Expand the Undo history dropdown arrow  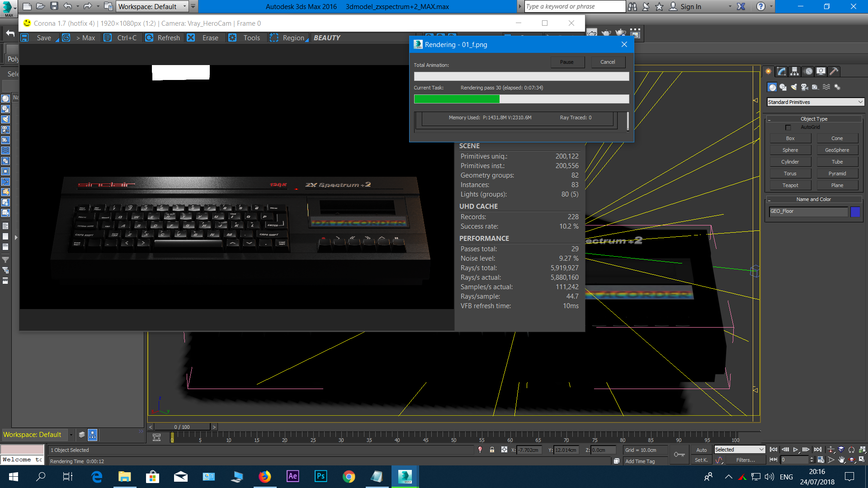click(77, 7)
